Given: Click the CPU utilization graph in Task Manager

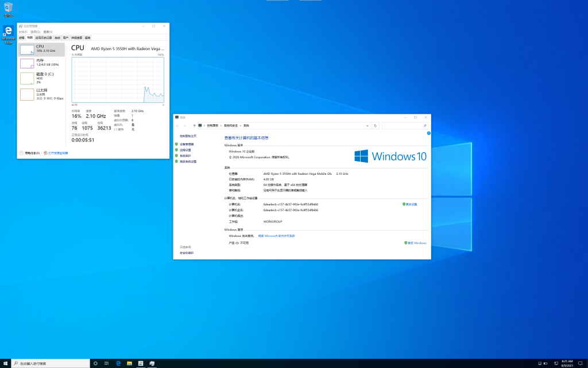Looking at the screenshot, I should pos(118,79).
